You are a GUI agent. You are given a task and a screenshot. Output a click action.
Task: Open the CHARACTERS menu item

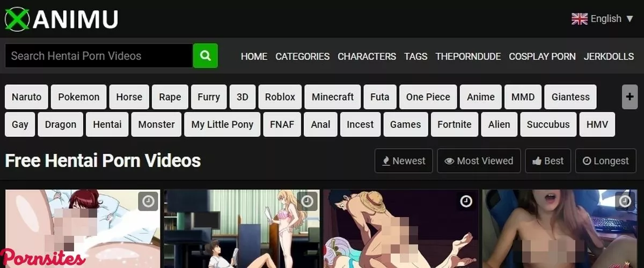point(367,56)
